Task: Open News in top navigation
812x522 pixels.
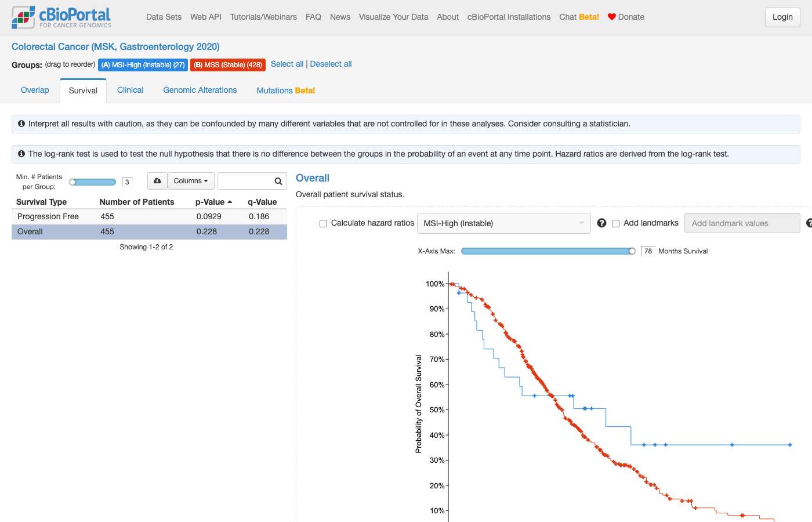Action: (340, 17)
